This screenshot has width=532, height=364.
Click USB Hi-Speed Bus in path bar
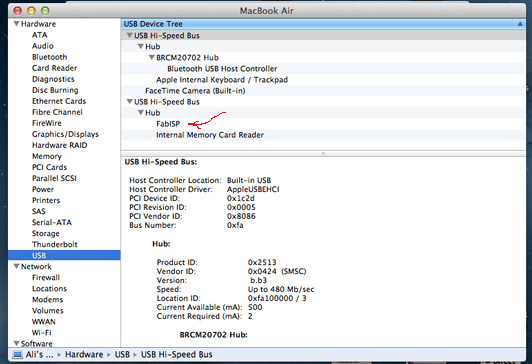point(176,355)
